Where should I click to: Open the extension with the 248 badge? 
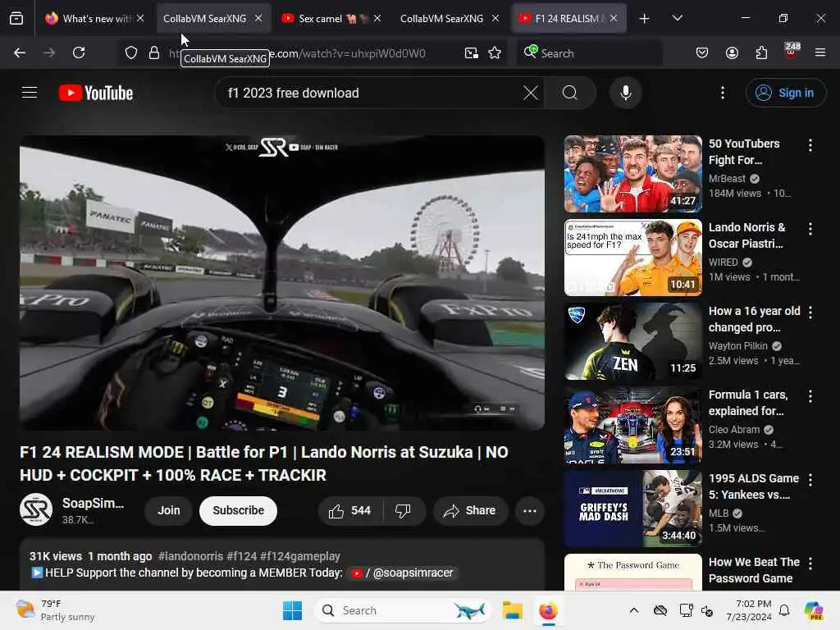tap(792, 52)
